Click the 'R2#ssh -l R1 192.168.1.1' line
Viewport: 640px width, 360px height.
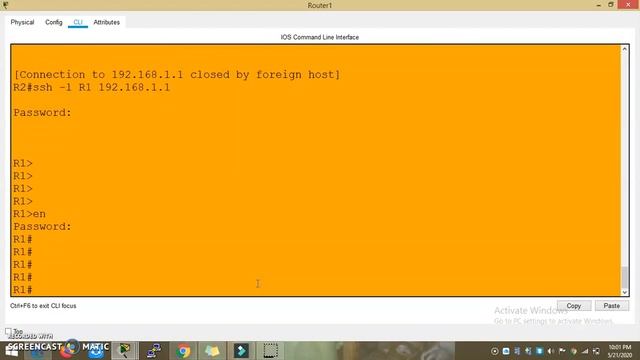pos(92,87)
